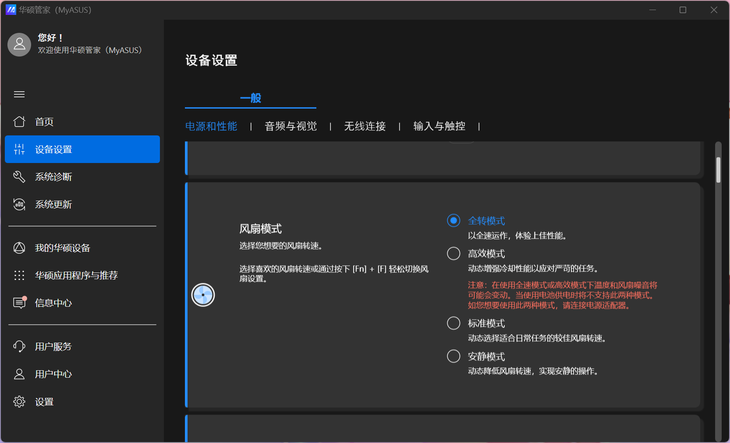Click the 信息中心 message icon

point(19,303)
